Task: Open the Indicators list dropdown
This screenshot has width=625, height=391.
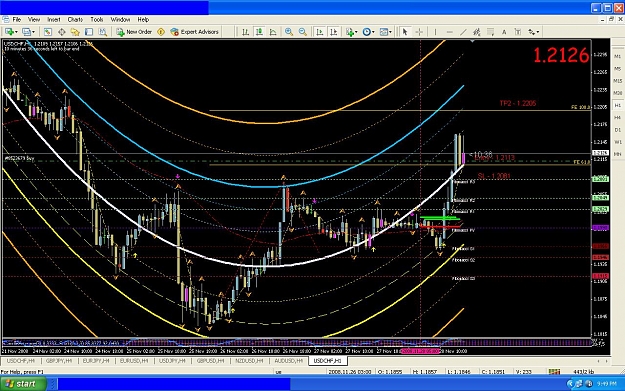Action: (352, 32)
